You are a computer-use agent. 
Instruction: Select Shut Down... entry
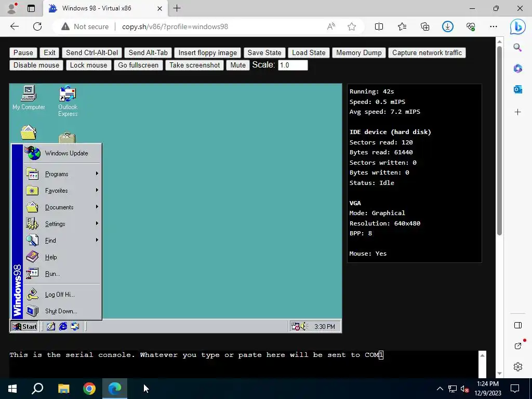62,311
